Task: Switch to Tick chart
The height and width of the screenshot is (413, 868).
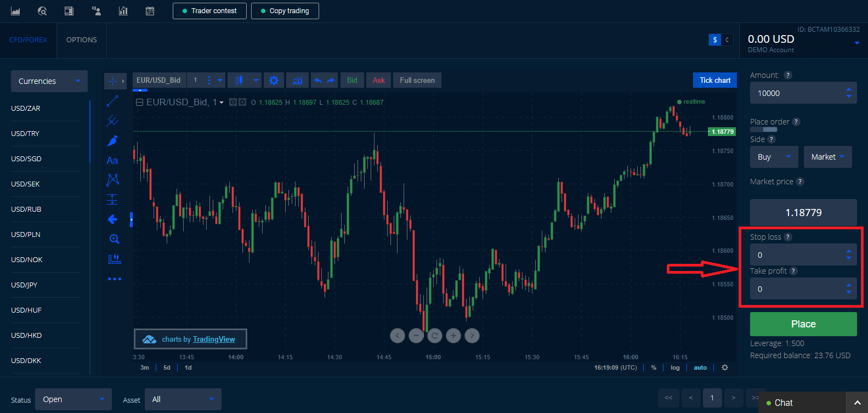Action: pos(715,80)
